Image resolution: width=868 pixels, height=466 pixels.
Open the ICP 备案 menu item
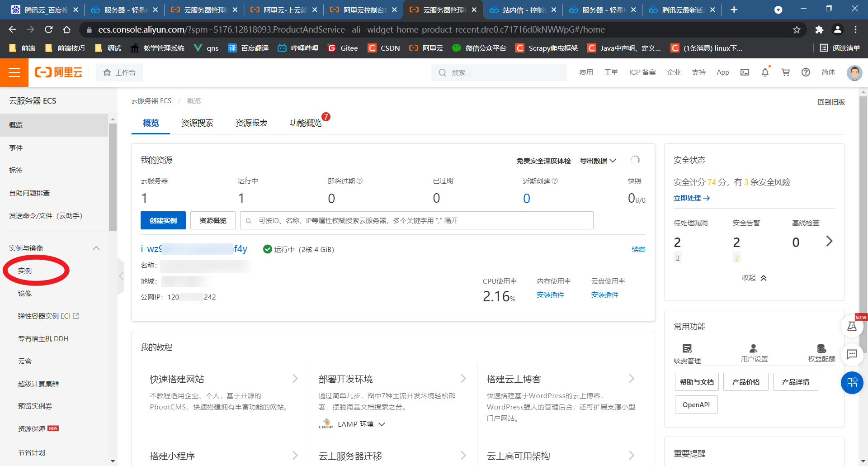[x=642, y=72]
